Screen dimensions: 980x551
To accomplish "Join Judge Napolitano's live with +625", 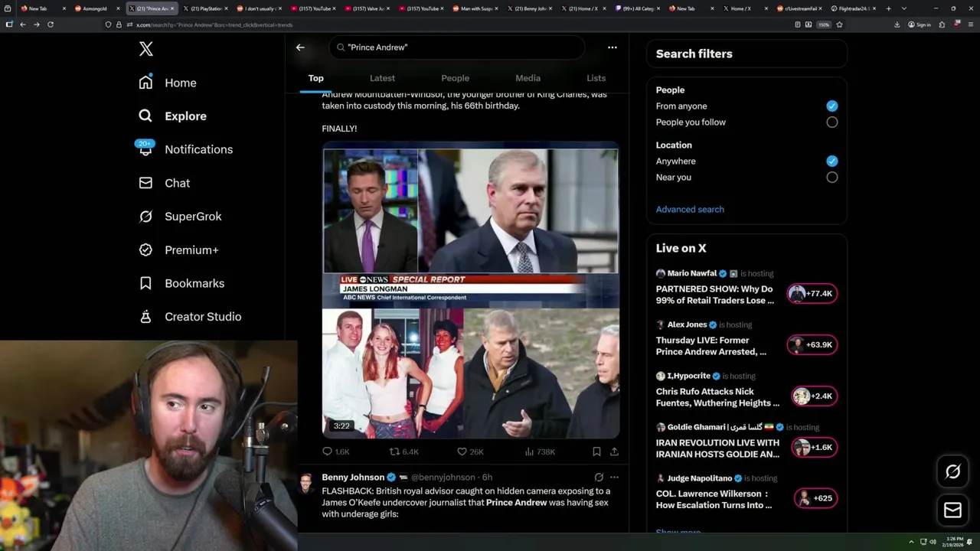I will coord(815,498).
